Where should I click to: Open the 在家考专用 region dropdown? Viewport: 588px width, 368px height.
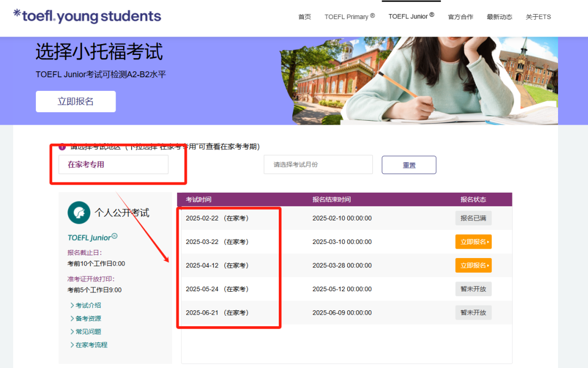(113, 164)
